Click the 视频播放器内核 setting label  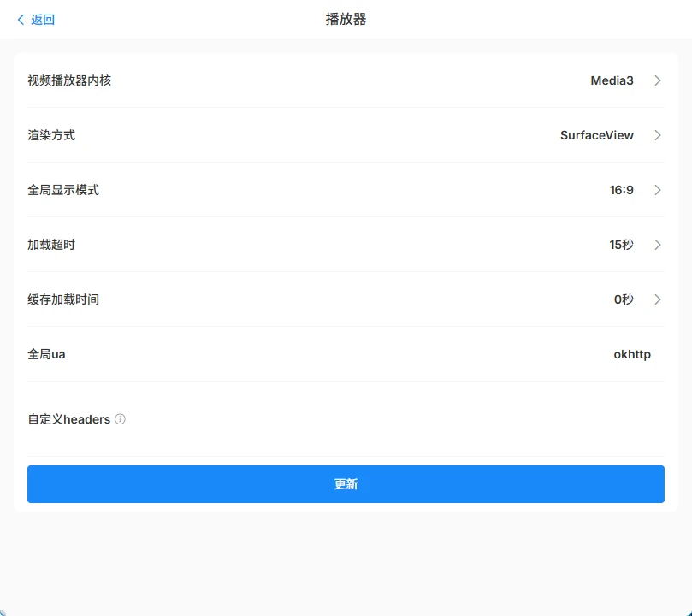click(x=69, y=80)
